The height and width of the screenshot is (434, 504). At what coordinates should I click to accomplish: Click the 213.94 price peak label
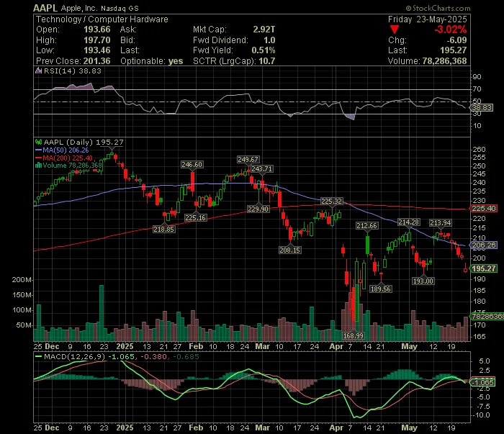[441, 222]
